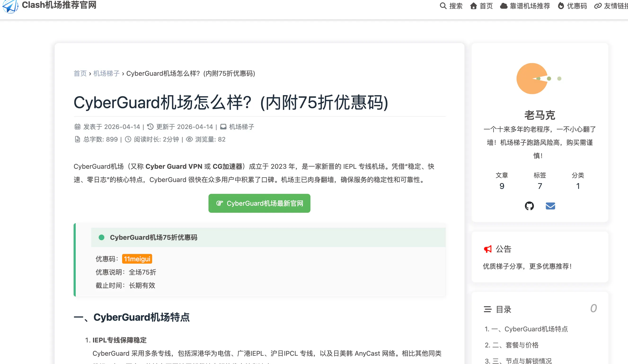Click the red megaphone announcement icon
628x364 pixels.
[x=488, y=249]
